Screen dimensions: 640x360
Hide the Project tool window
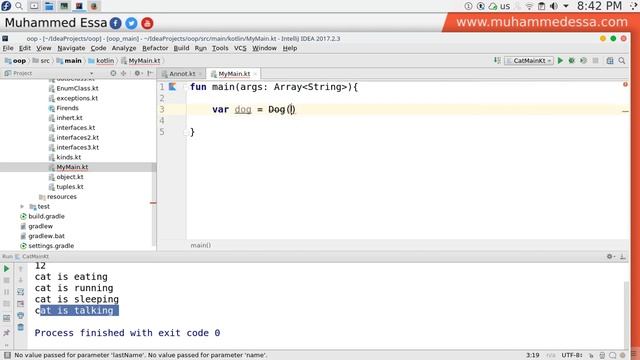tap(150, 73)
